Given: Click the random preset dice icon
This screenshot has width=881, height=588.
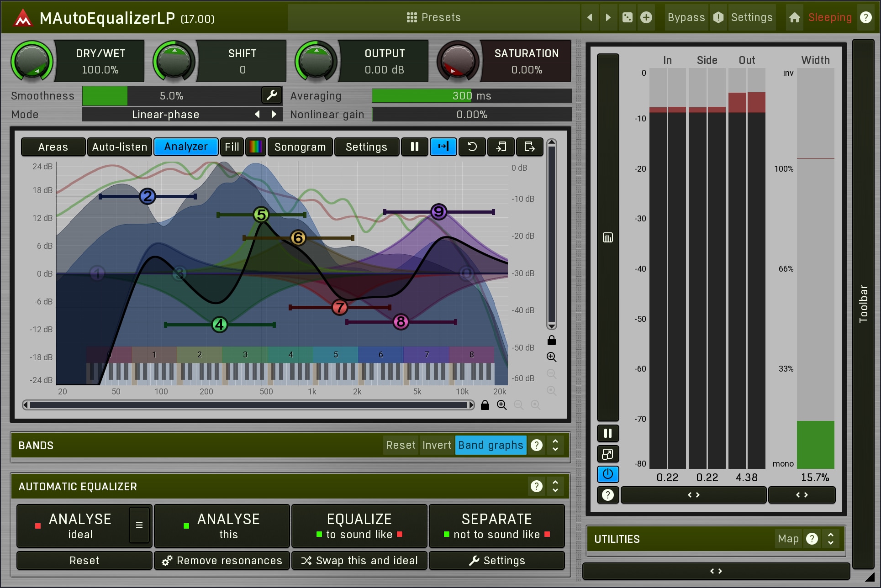Looking at the screenshot, I should (628, 17).
